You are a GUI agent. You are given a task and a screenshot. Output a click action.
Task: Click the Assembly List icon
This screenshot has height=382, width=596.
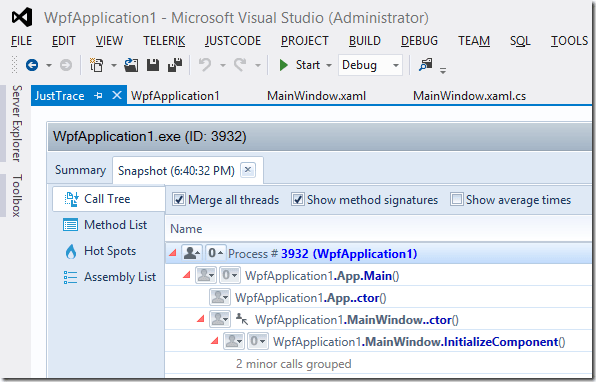(70, 277)
